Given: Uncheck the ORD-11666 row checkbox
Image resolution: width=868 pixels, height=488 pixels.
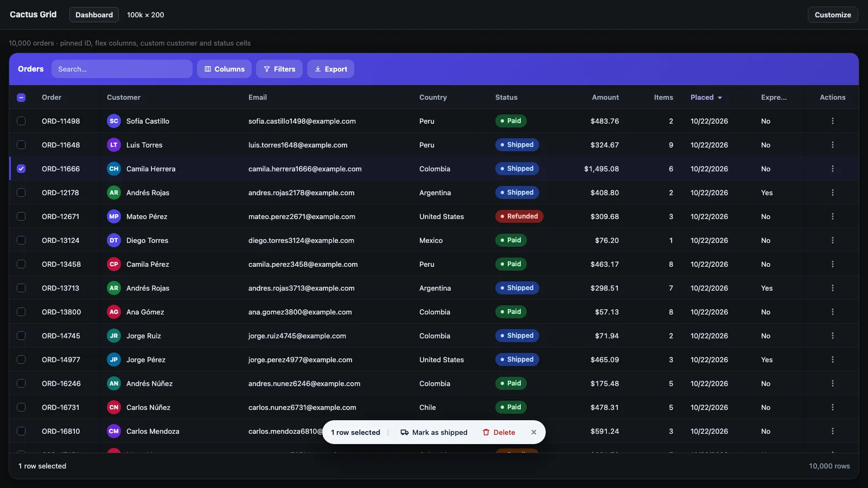Looking at the screenshot, I should 21,169.
